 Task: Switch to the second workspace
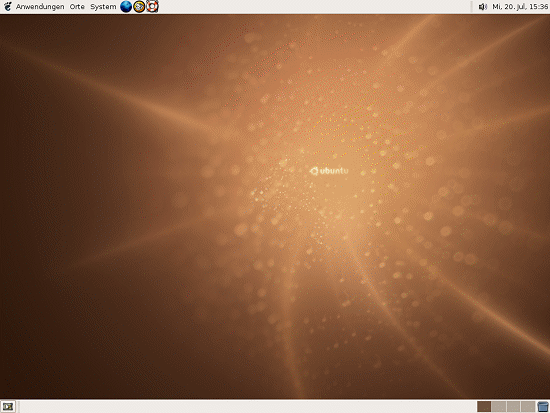pyautogui.click(x=498, y=407)
